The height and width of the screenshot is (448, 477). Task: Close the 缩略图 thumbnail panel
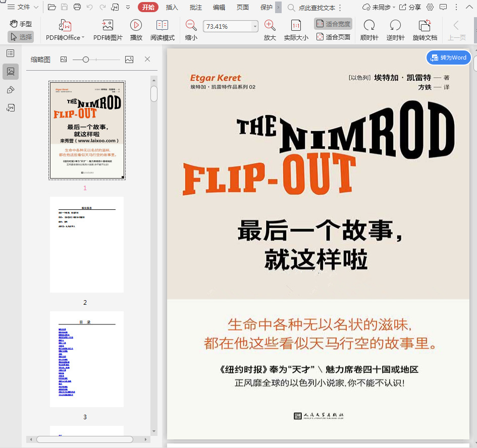click(147, 59)
